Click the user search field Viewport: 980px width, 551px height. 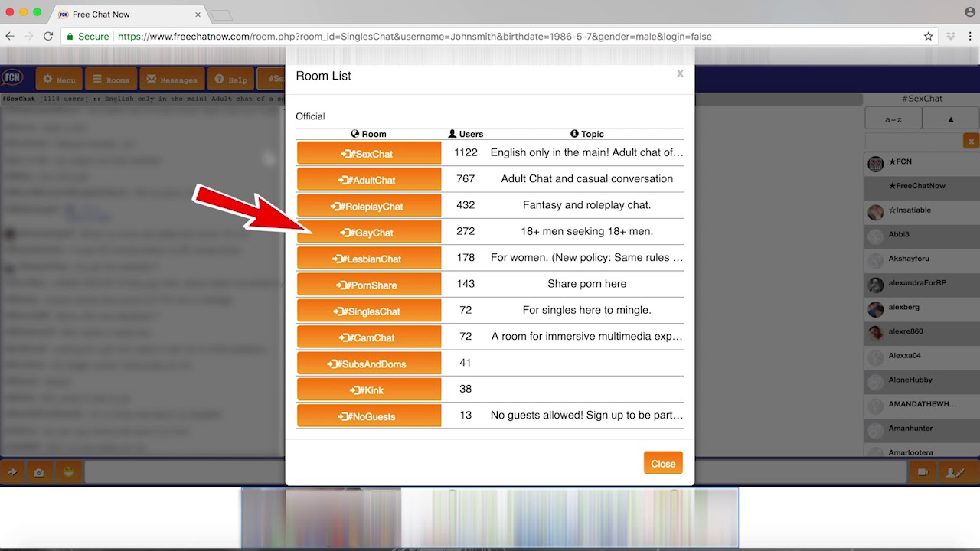click(914, 141)
